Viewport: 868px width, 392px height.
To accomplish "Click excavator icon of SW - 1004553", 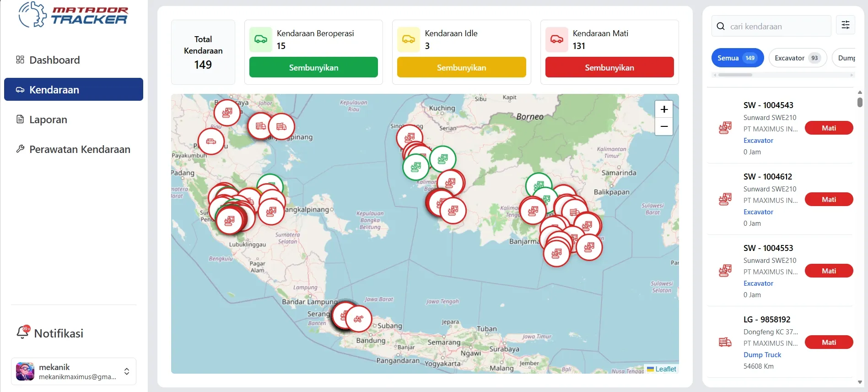I will click(x=725, y=271).
